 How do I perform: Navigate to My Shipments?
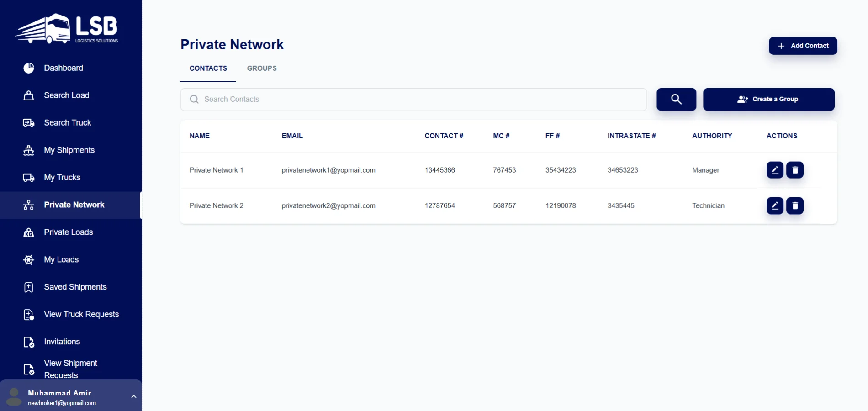coord(69,150)
